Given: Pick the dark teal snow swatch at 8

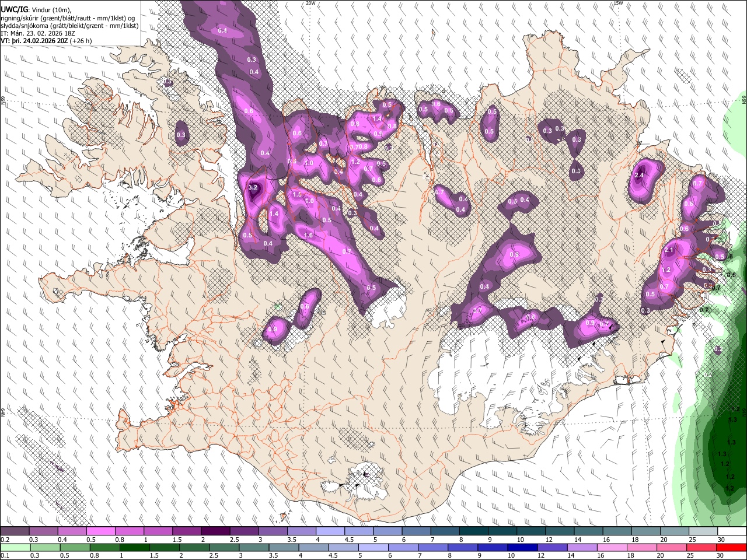Looking at the screenshot, I should point(473,531).
